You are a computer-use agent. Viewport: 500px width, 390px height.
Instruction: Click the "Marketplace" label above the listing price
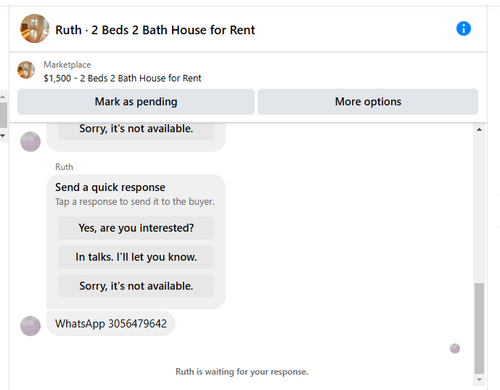(67, 65)
